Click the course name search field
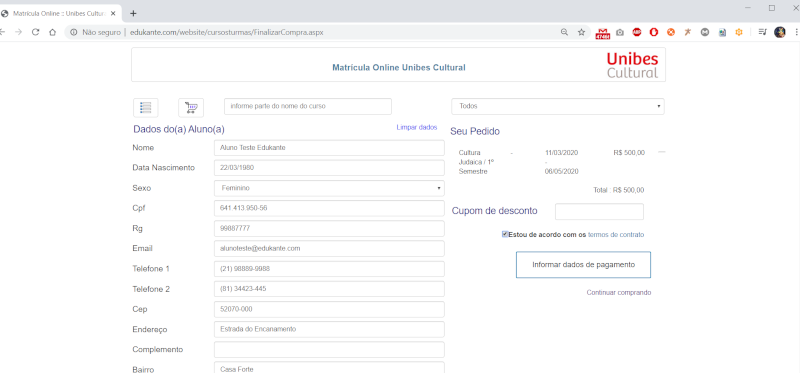Image resolution: width=800 pixels, height=373 pixels. tap(308, 106)
